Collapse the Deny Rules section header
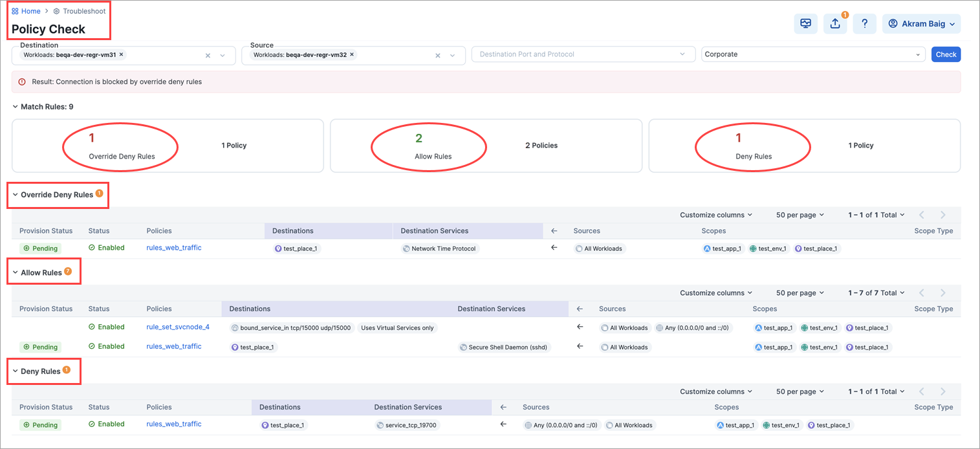Viewport: 980px width, 449px height. (16, 371)
